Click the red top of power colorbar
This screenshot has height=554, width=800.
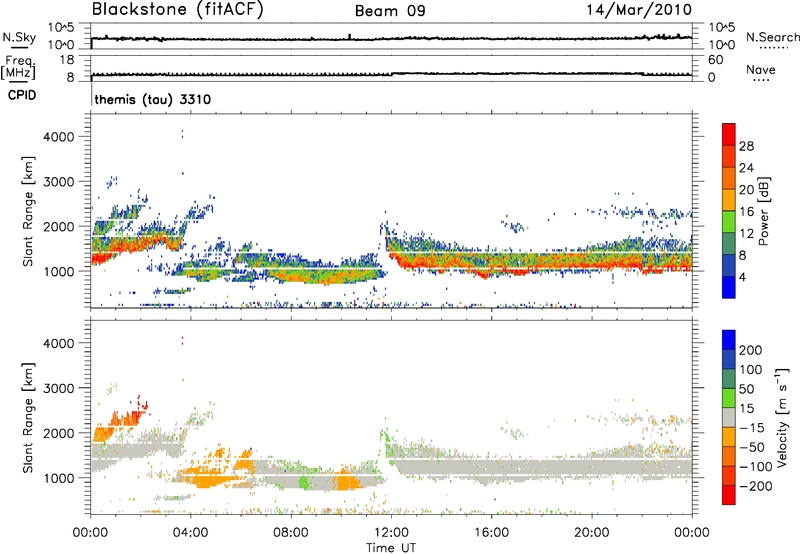pyautogui.click(x=729, y=134)
